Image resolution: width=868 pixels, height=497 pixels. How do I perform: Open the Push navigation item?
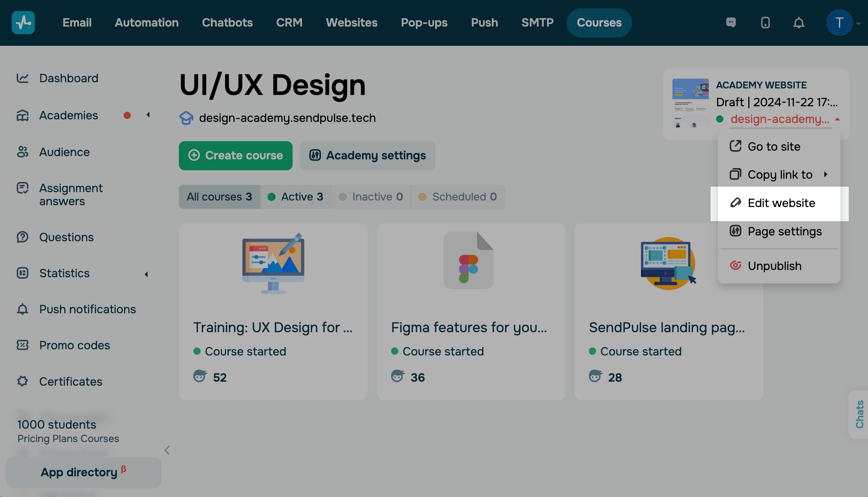point(485,23)
